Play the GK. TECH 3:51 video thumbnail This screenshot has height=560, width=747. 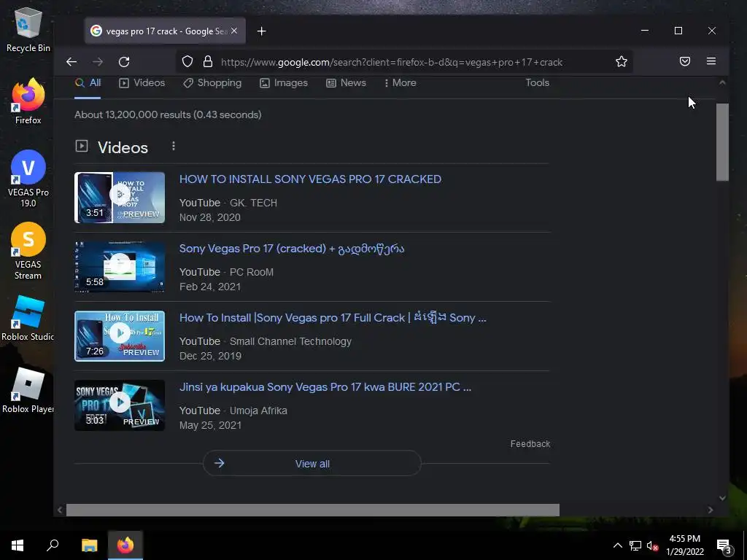point(120,197)
